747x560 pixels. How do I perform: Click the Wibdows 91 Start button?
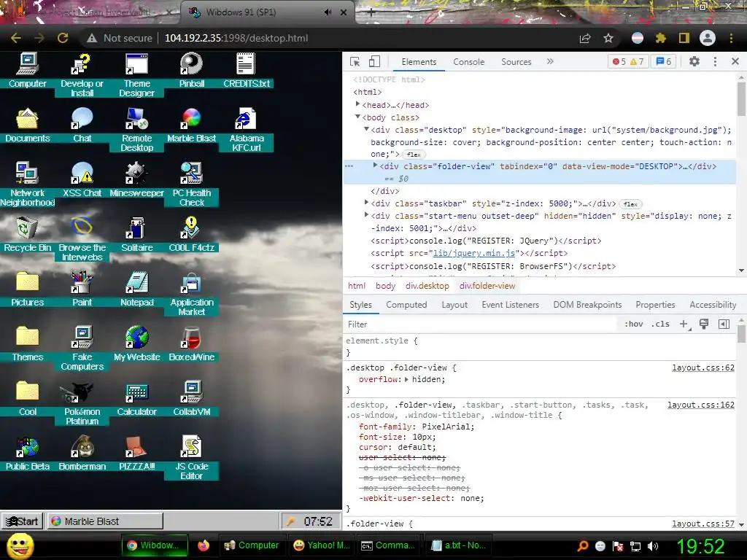coord(22,521)
